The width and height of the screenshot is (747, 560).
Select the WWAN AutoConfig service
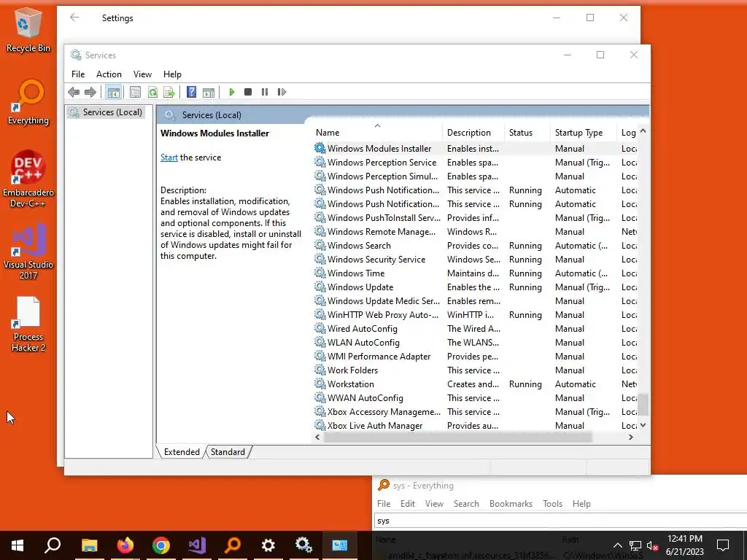(476, 397)
